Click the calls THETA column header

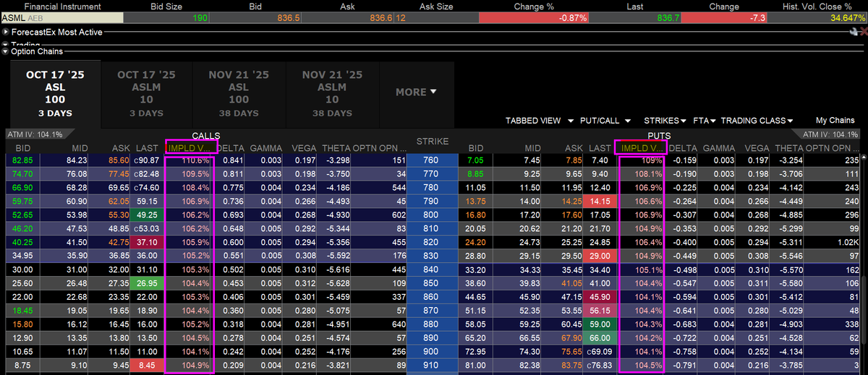click(336, 147)
